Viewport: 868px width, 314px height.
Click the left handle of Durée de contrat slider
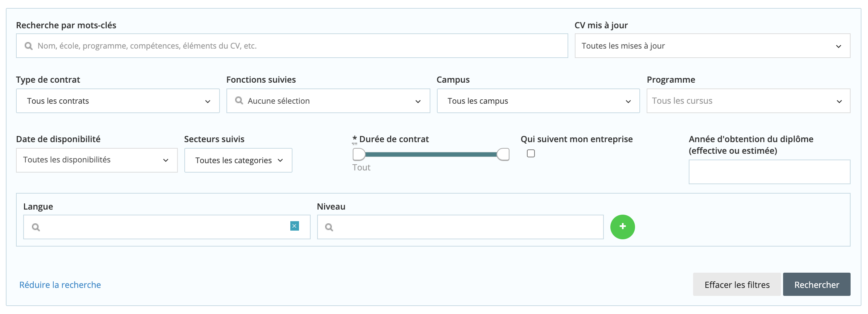coord(359,154)
